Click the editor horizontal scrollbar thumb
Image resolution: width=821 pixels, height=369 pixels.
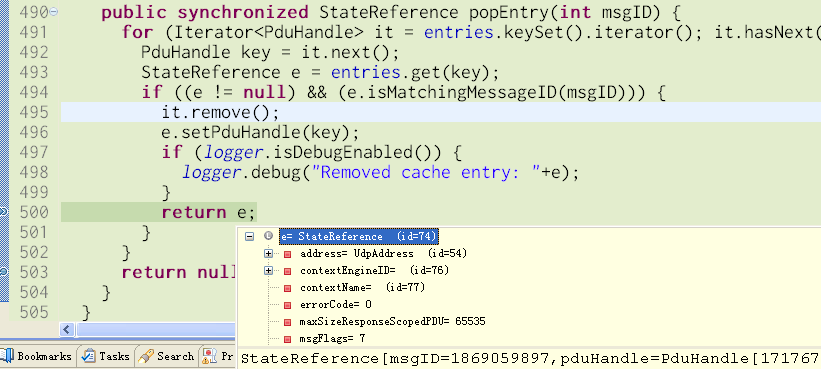click(x=156, y=329)
